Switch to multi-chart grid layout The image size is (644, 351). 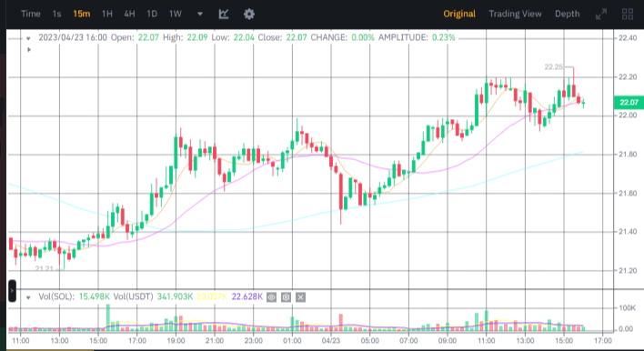pos(628,14)
